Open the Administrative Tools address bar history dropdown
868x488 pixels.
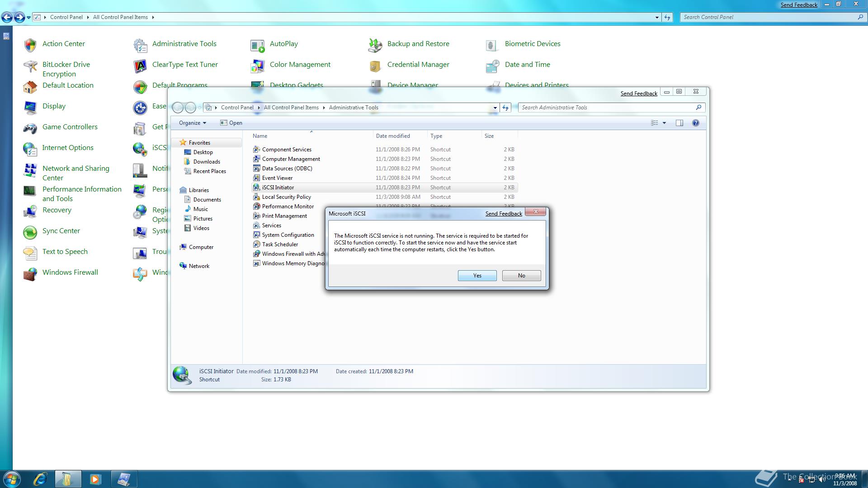click(x=495, y=108)
